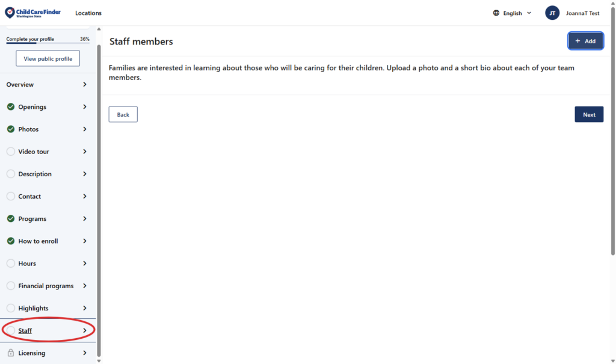Click the green checkmark beside Programs
616x364 pixels.
pyautogui.click(x=11, y=219)
